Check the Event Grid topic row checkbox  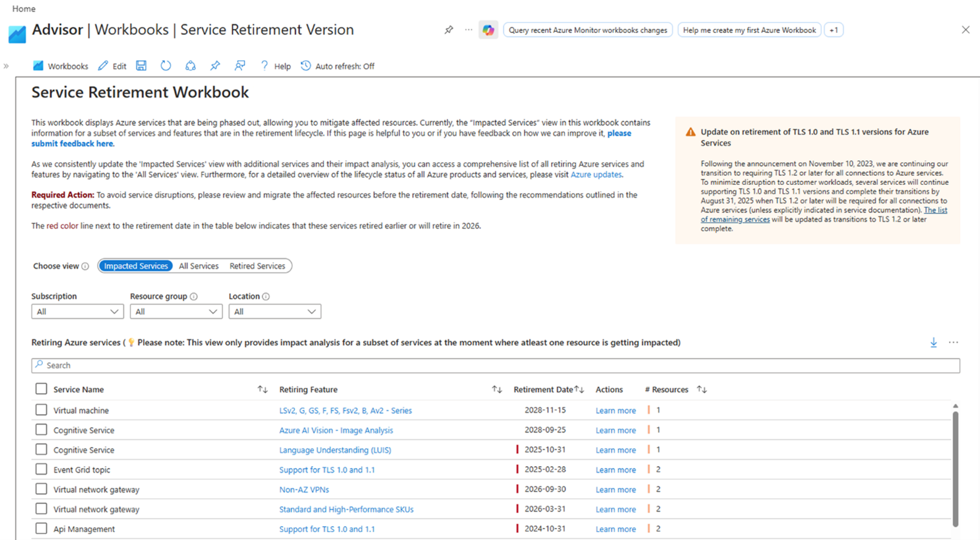pyautogui.click(x=41, y=469)
